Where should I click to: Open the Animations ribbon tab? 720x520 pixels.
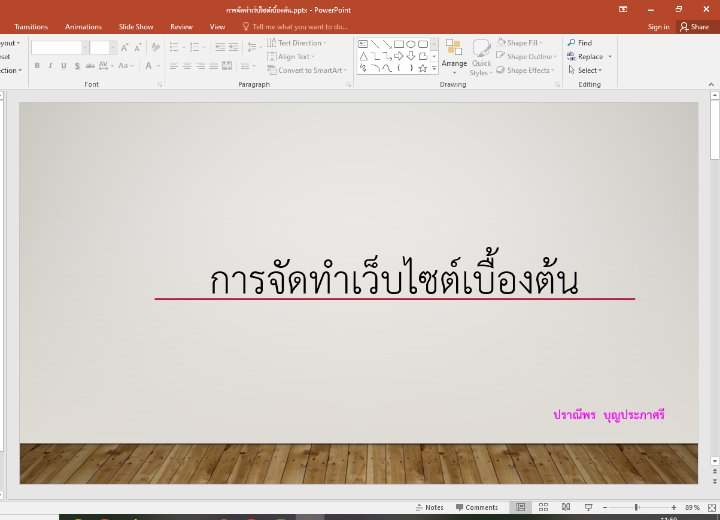pyautogui.click(x=83, y=27)
